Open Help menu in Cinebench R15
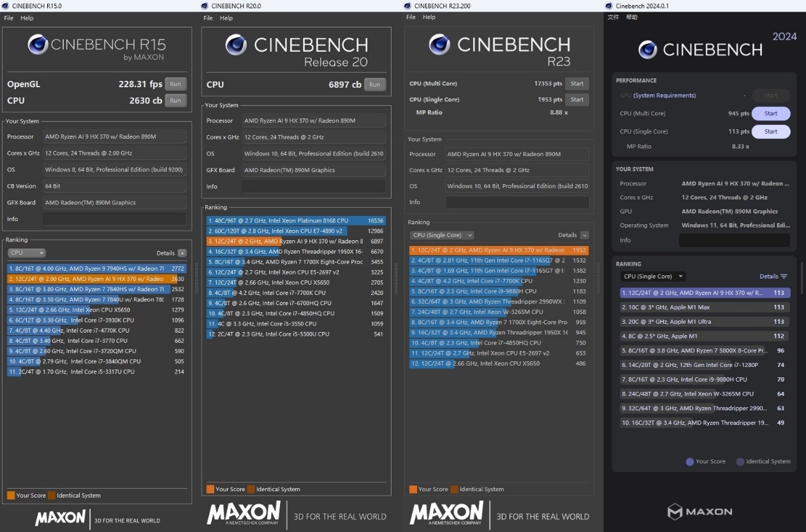Viewport: 806px width, 532px height. tap(27, 18)
